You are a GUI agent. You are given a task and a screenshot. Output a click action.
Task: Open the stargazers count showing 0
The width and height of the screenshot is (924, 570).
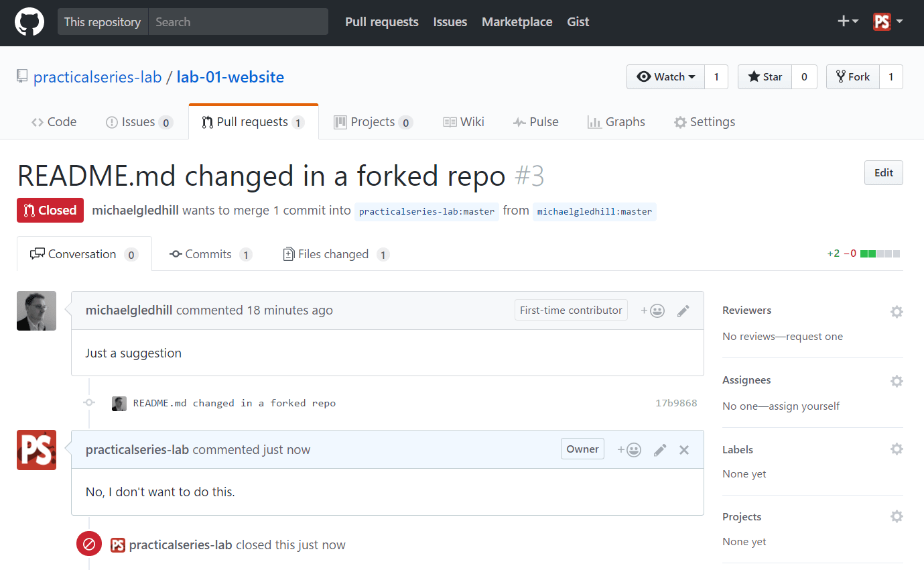click(x=804, y=77)
